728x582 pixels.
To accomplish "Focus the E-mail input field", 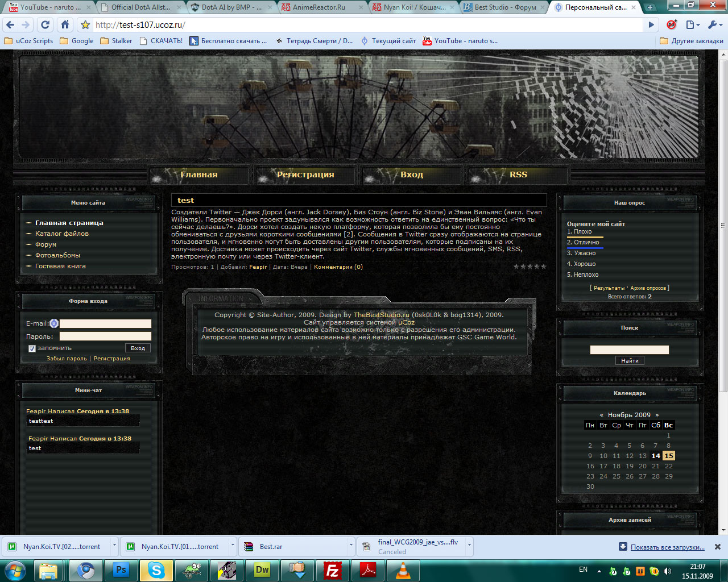I will [x=105, y=323].
